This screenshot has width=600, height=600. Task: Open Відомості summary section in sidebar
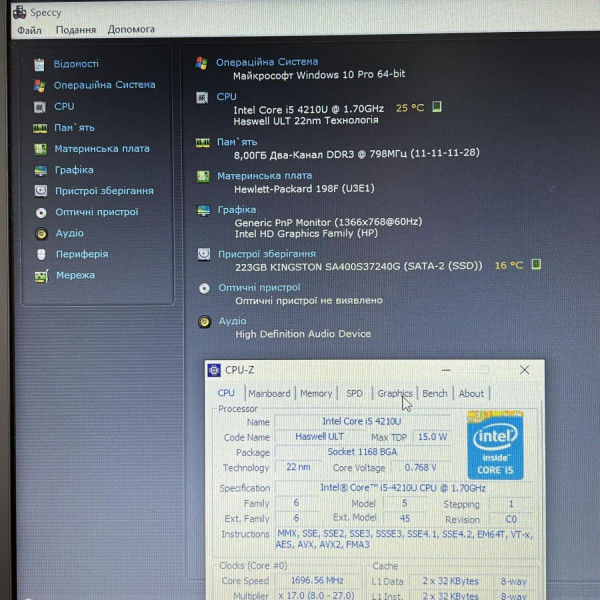click(x=76, y=64)
